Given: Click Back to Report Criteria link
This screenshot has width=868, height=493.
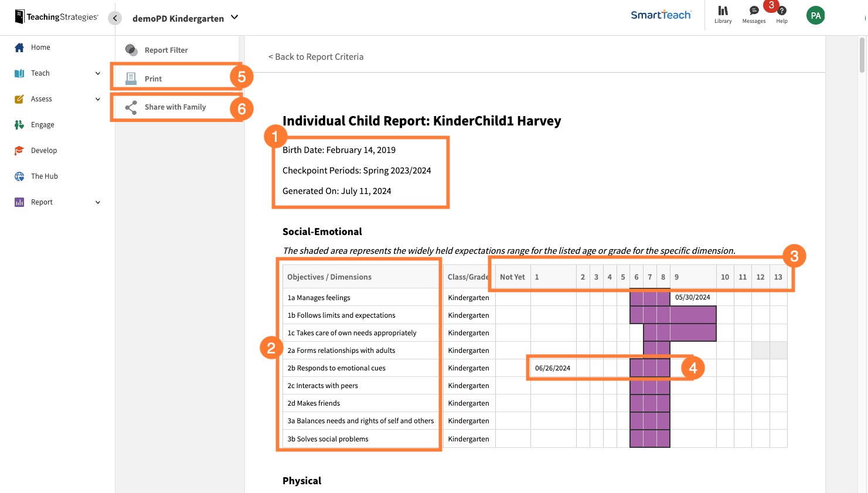Looking at the screenshot, I should pos(315,56).
